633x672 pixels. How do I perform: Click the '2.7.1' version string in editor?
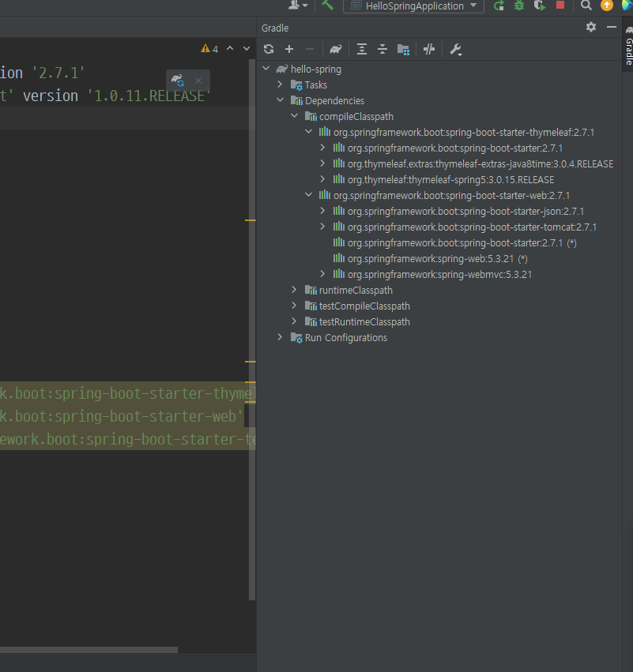58,73
